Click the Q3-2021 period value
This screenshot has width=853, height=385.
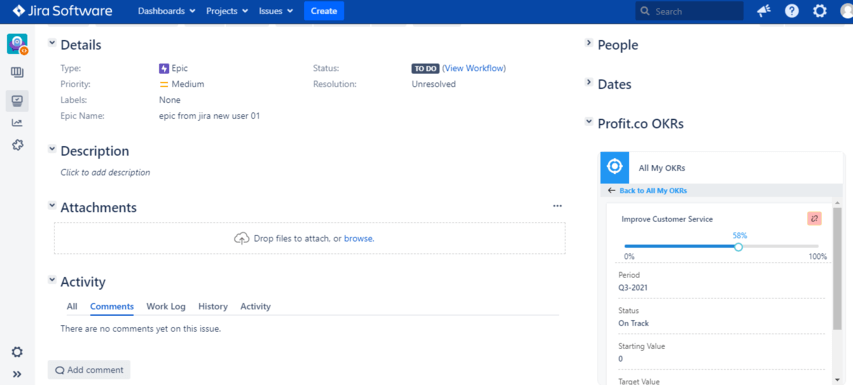pyautogui.click(x=633, y=288)
